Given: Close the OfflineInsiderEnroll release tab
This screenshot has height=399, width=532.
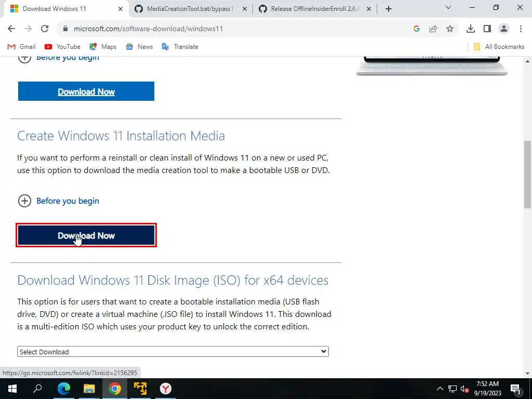Looking at the screenshot, I should click(x=369, y=9).
